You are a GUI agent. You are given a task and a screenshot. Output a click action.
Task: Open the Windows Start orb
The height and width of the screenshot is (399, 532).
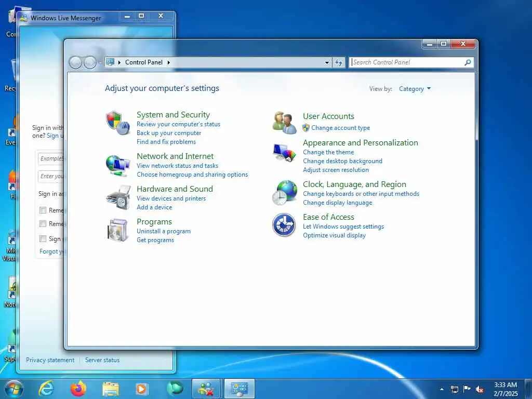[14, 389]
